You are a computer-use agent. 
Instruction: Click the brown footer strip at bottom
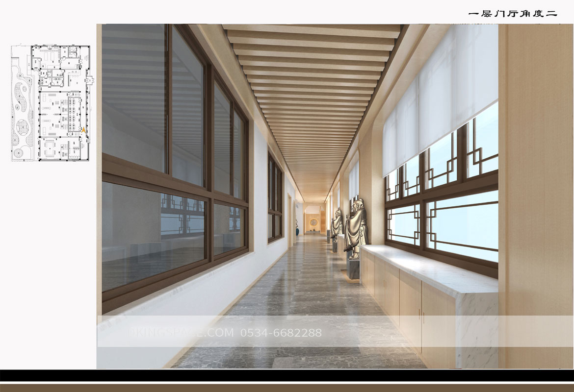[x=287, y=388]
